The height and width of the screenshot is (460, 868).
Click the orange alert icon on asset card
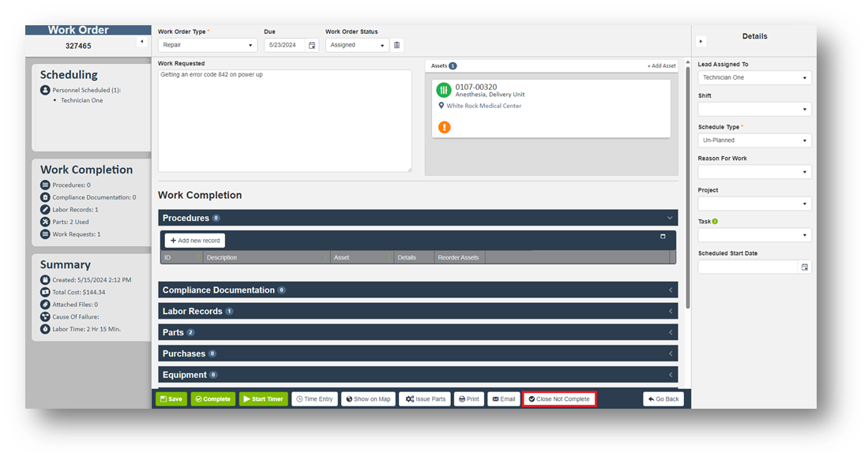(x=444, y=127)
